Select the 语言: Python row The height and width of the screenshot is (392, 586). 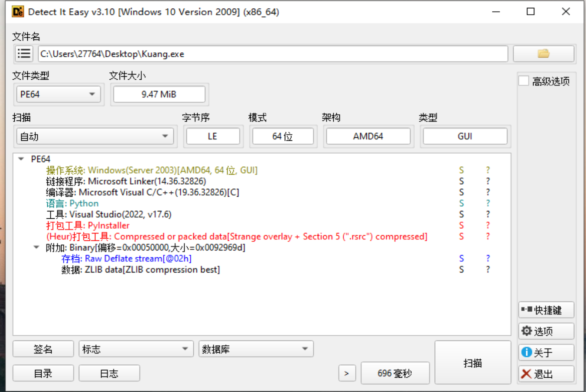pos(72,203)
